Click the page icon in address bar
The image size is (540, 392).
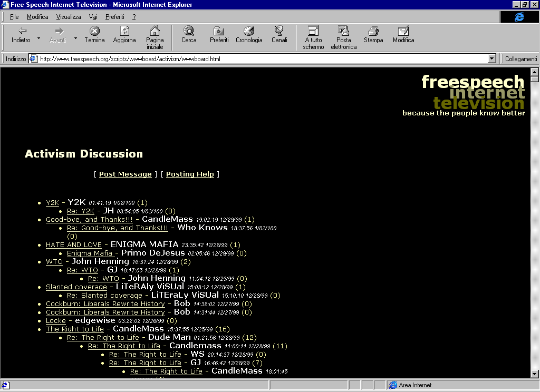pos(33,58)
